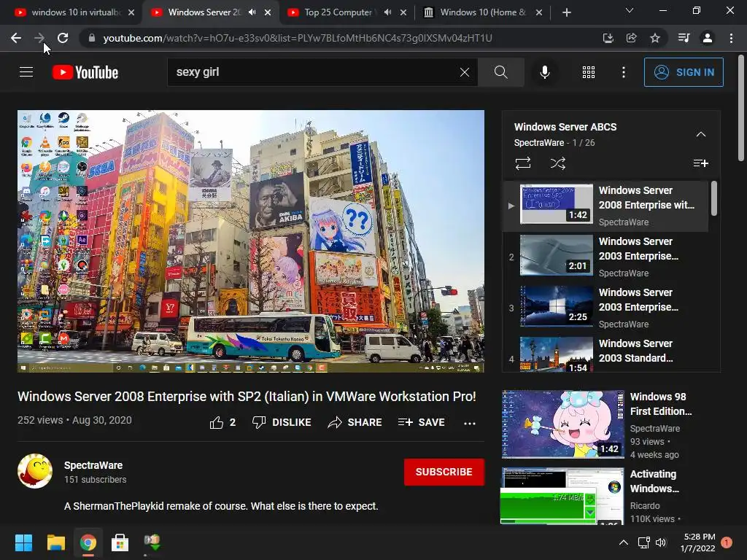Image resolution: width=747 pixels, height=560 pixels.
Task: Click the address bar URL
Action: pos(298,38)
